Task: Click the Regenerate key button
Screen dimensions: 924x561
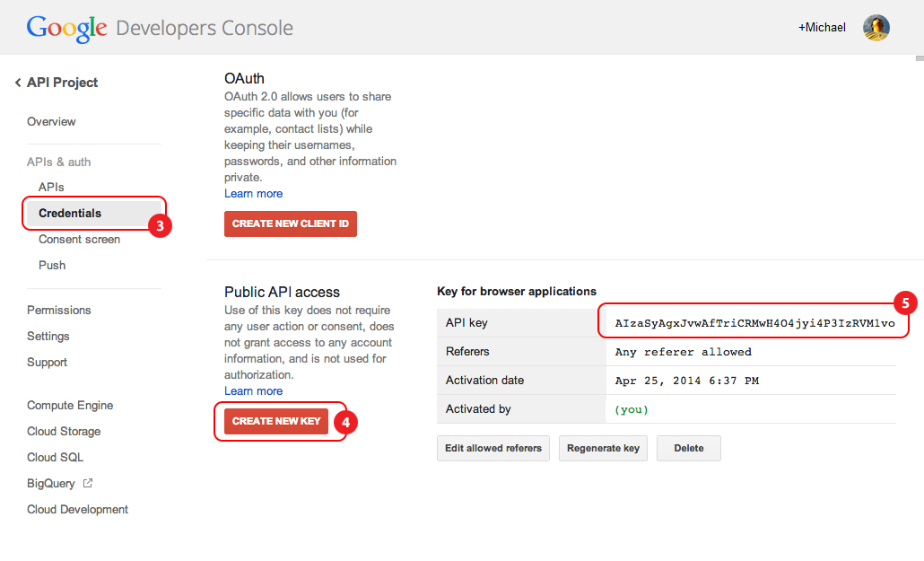Action: 603,449
